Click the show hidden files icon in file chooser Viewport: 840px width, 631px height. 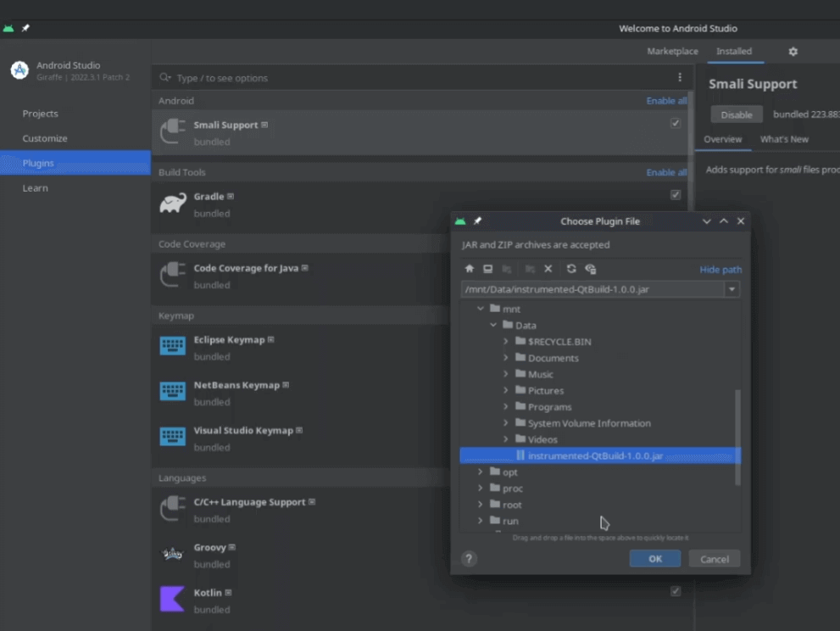(590, 269)
